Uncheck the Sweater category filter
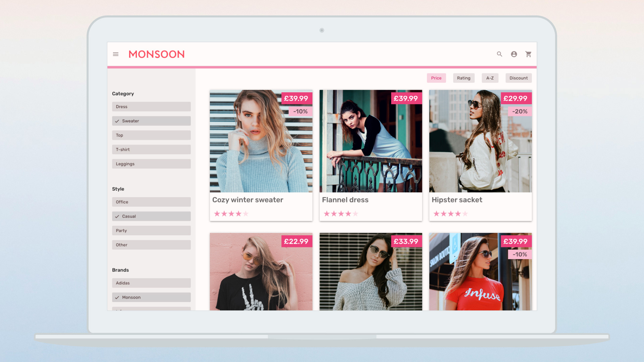The width and height of the screenshot is (644, 362). (151, 121)
